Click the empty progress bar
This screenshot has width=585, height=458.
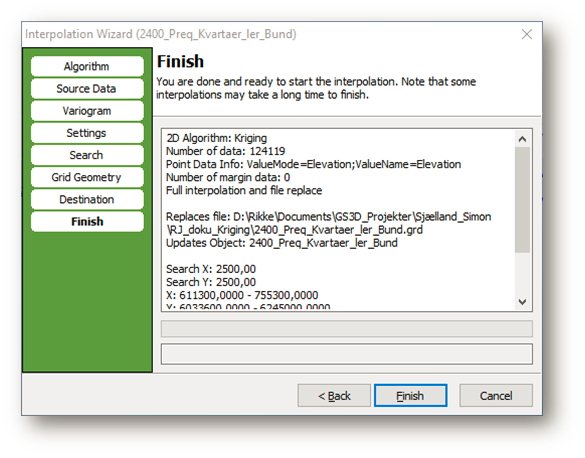coord(347,329)
